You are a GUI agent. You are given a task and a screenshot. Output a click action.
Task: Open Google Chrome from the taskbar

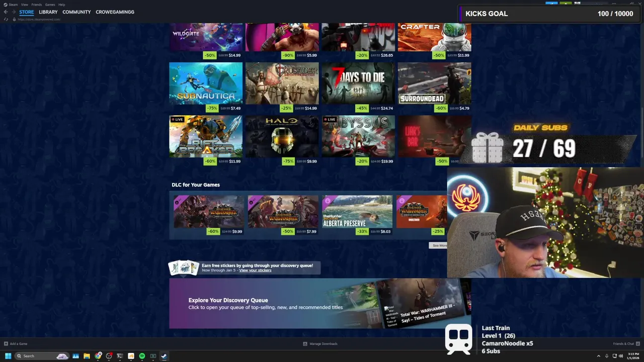pyautogui.click(x=98, y=356)
